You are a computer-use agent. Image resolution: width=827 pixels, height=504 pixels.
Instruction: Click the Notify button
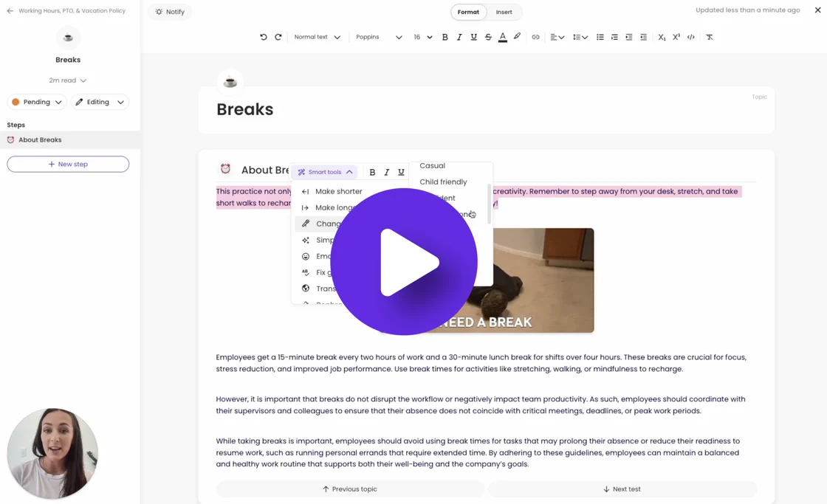170,12
